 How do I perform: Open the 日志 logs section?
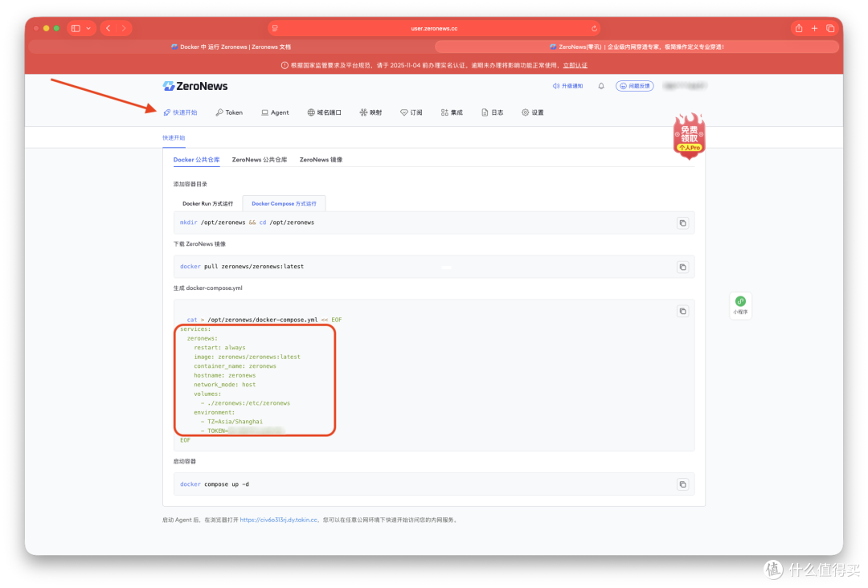492,112
